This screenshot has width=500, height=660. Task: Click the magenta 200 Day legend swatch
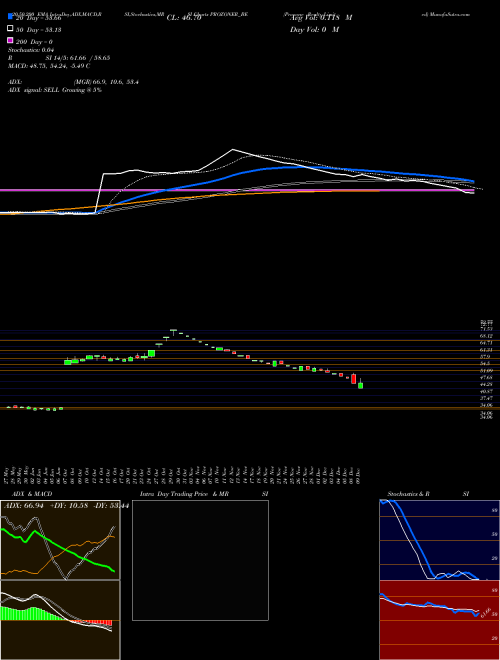pos(10,40)
